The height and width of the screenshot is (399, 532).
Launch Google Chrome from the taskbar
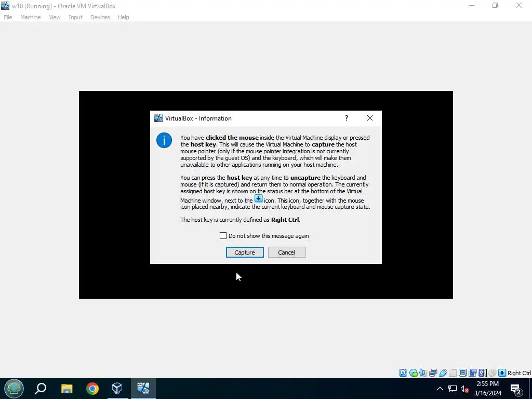click(x=92, y=389)
